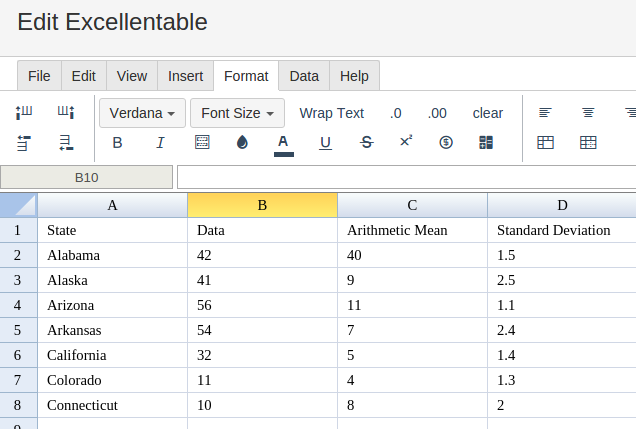Switch to the Insert tab
Image resolution: width=636 pixels, height=429 pixels.
[x=185, y=76]
